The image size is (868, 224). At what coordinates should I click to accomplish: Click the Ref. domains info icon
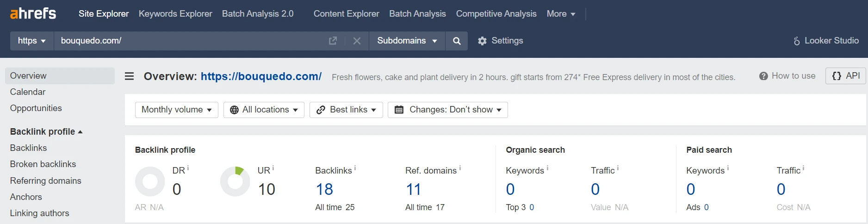coord(460,168)
